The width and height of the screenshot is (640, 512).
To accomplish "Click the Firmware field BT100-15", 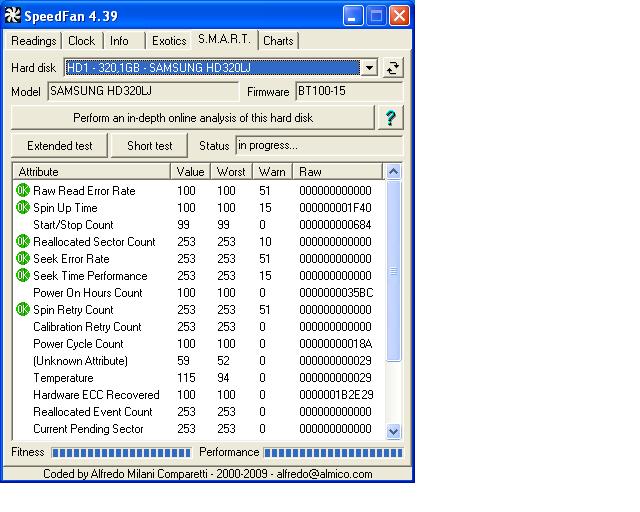I will pos(349,91).
